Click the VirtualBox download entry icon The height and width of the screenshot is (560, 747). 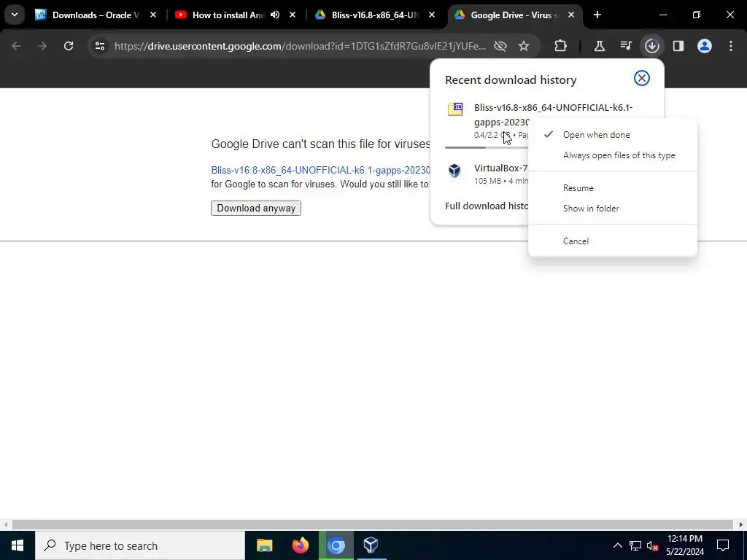pyautogui.click(x=454, y=171)
